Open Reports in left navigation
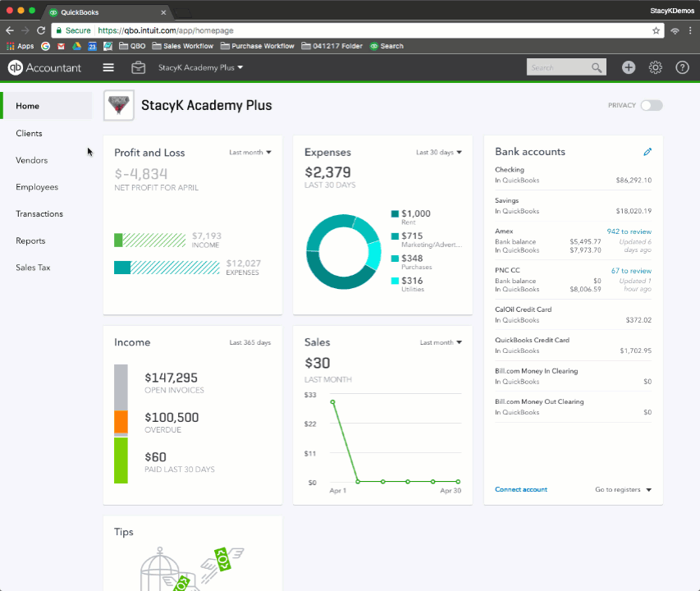The width and height of the screenshot is (700, 591). tap(30, 241)
